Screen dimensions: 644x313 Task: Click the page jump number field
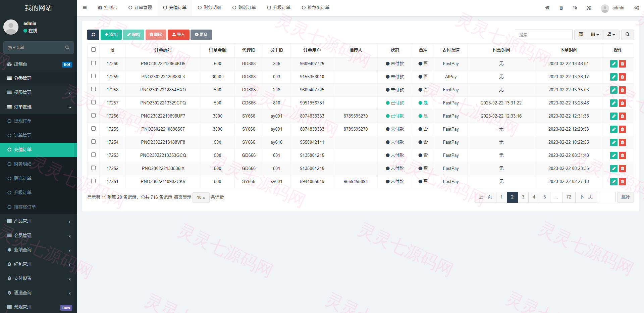[607, 197]
